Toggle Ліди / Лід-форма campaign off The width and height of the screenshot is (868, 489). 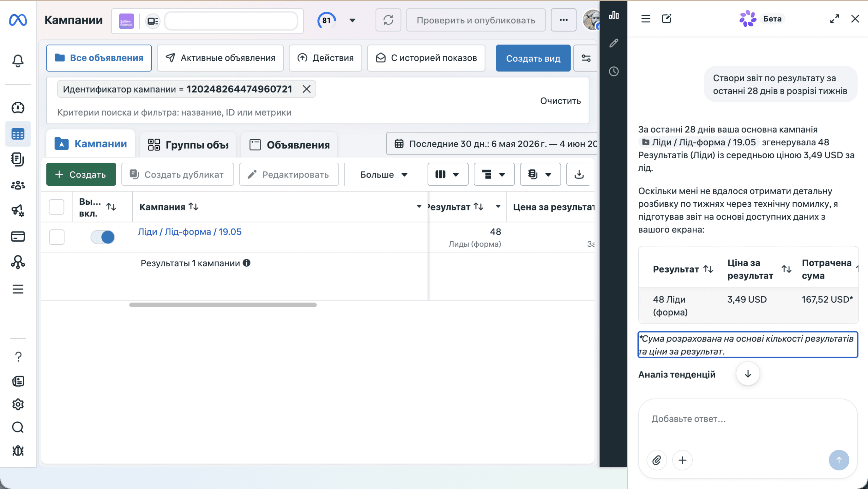[103, 237]
